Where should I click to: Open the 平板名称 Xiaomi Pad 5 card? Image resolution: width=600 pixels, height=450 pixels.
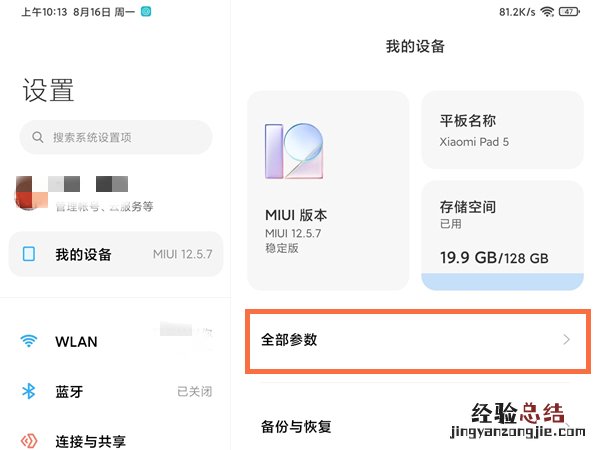click(502, 129)
